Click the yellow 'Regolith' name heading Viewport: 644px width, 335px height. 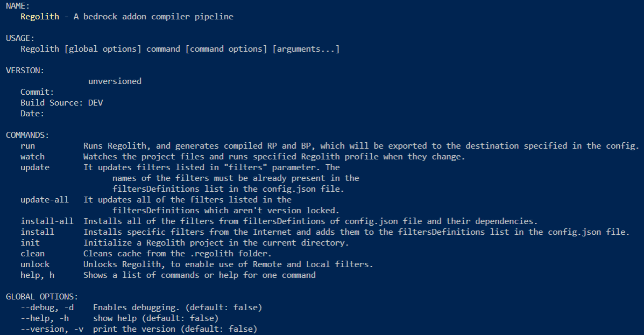pos(40,17)
